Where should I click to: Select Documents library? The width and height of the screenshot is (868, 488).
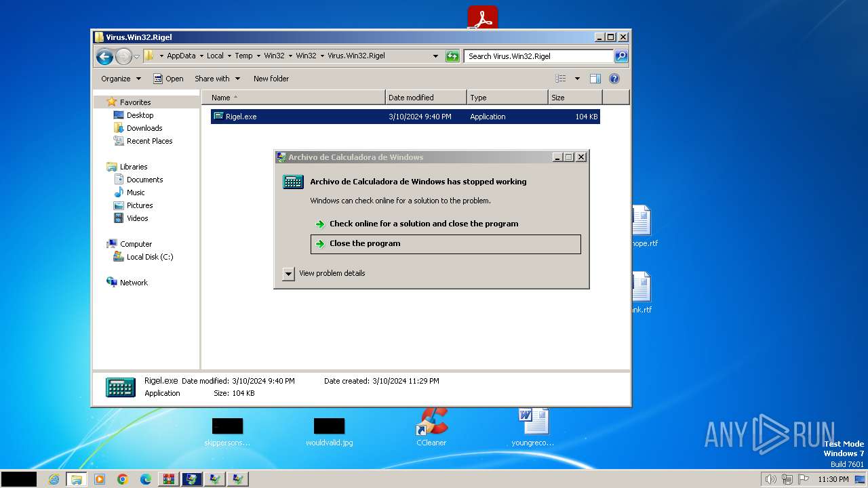pyautogui.click(x=144, y=180)
